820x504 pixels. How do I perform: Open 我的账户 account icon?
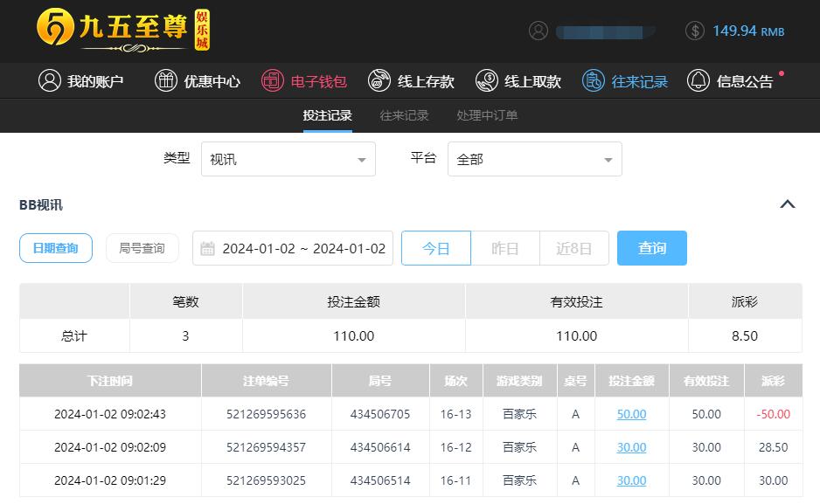pyautogui.click(x=50, y=81)
